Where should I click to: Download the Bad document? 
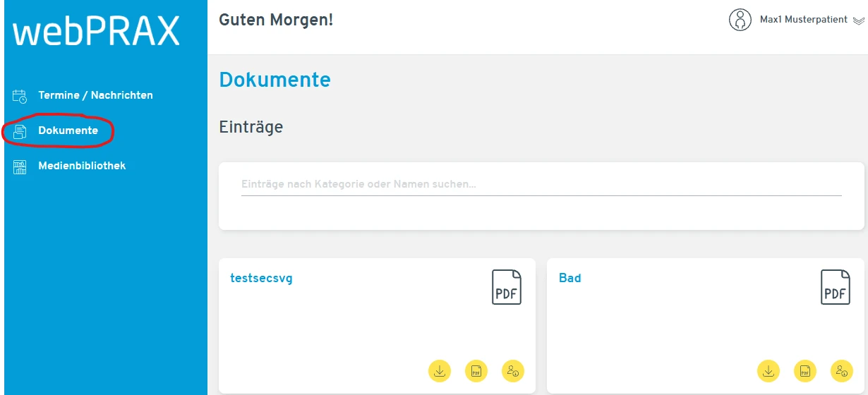[x=768, y=370]
